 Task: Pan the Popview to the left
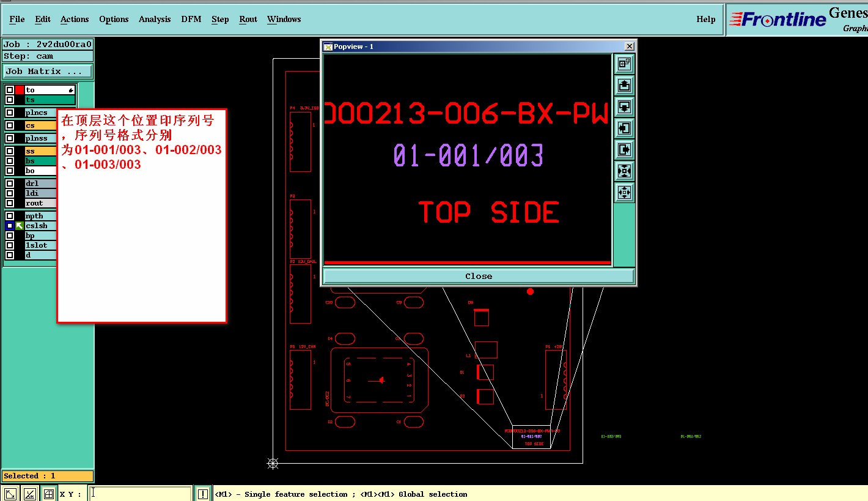click(624, 128)
